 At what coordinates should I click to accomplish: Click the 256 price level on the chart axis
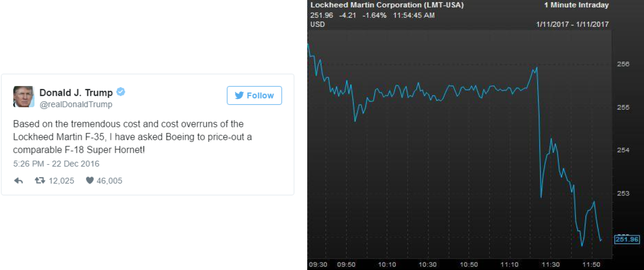623,64
